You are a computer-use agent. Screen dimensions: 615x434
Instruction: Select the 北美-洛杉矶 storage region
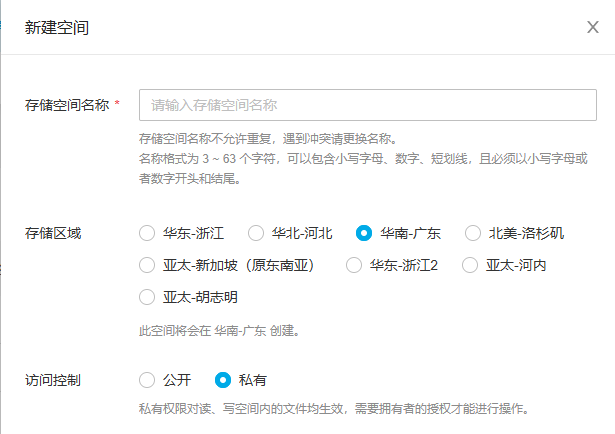coord(474,233)
